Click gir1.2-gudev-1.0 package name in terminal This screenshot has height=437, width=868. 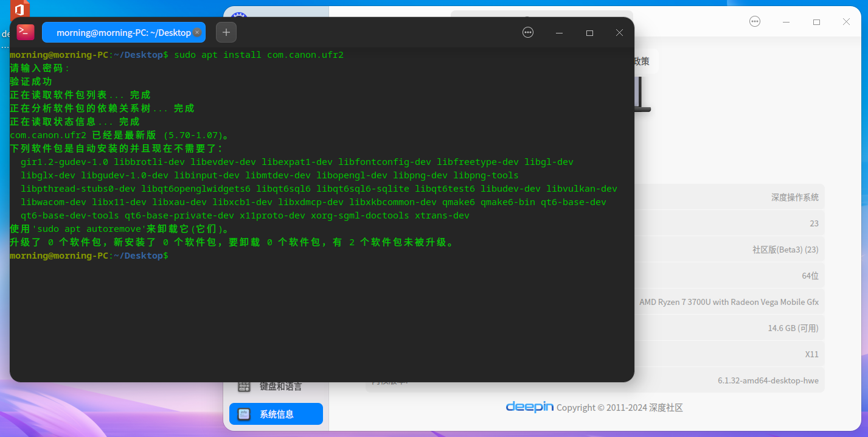pyautogui.click(x=64, y=162)
